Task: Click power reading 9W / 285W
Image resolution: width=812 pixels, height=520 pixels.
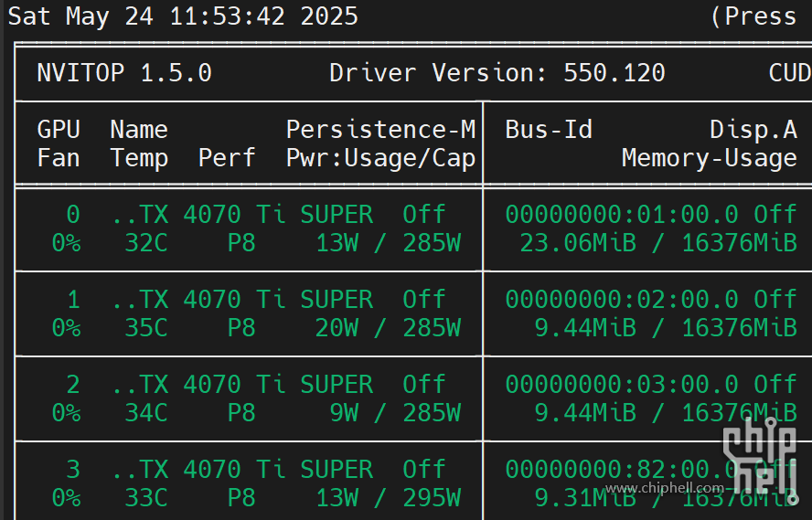Action: click(x=396, y=412)
